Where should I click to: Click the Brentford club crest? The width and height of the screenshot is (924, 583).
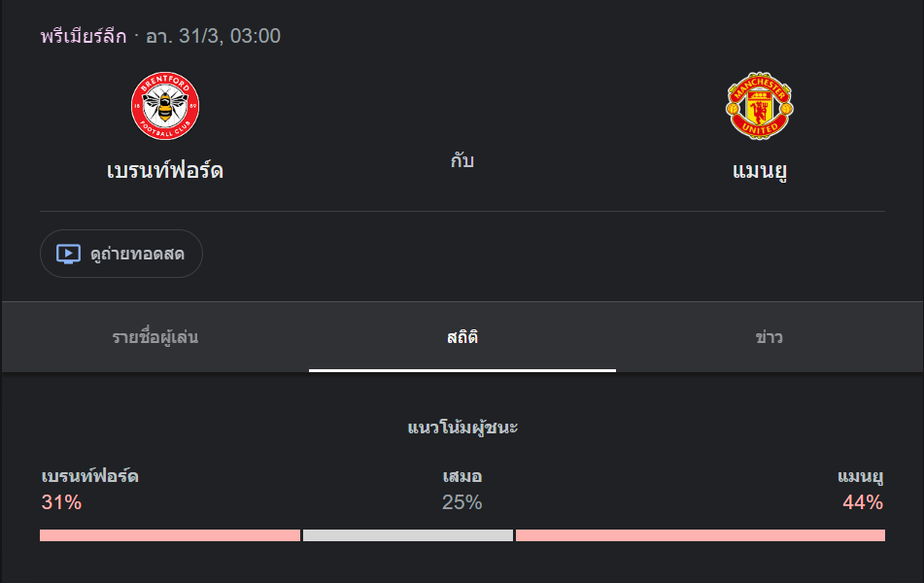coord(165,106)
